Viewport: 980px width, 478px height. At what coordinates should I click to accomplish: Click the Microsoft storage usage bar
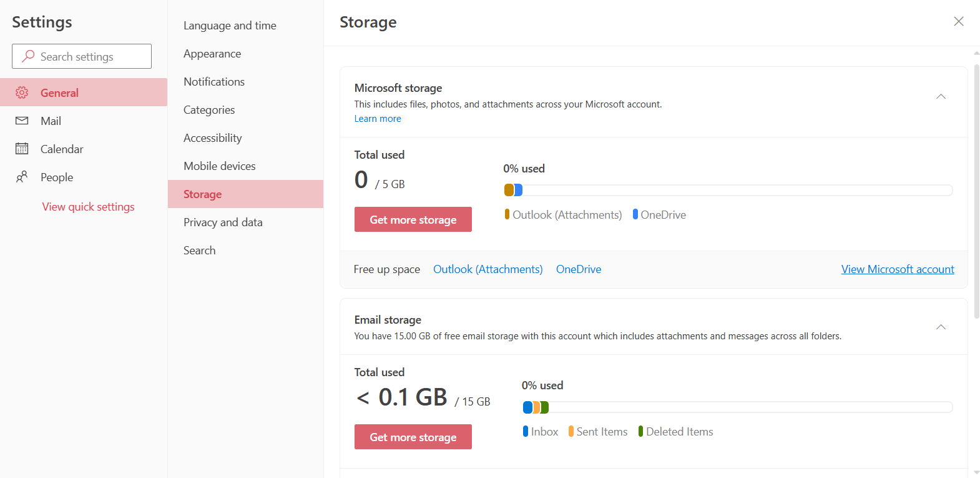tap(728, 190)
